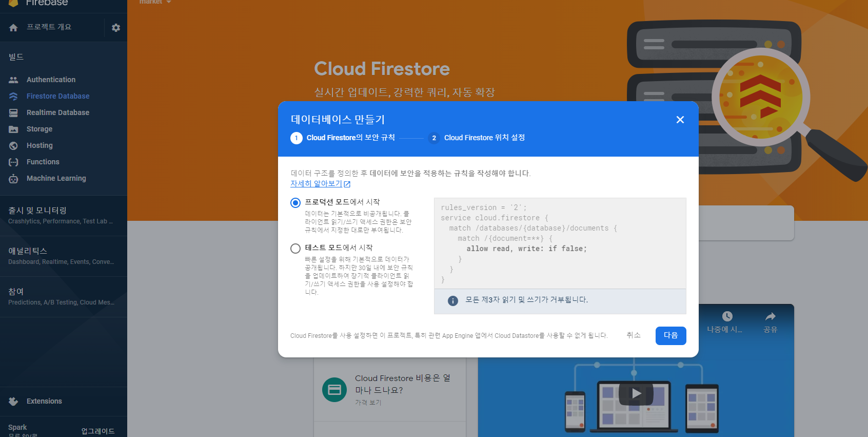The width and height of the screenshot is (868, 437).
Task: Close the database creation dialog
Action: (x=680, y=120)
